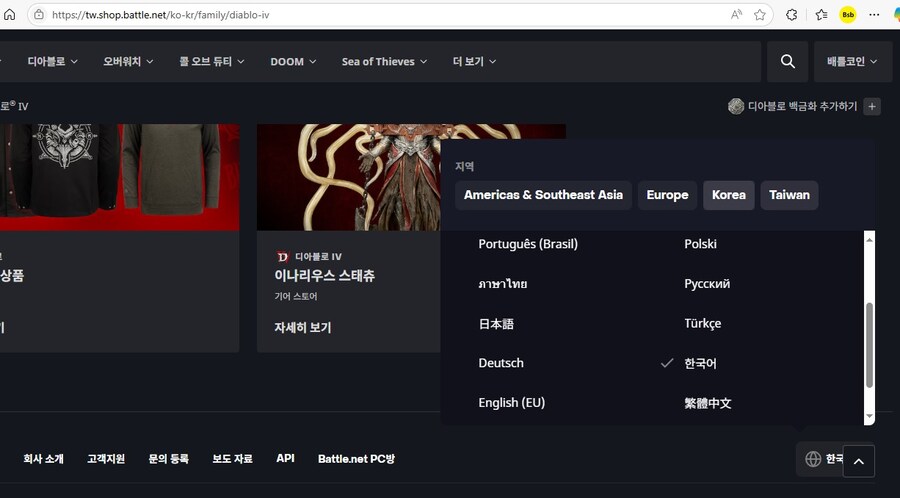
Task: Open browser extensions puzzle icon
Action: (792, 15)
